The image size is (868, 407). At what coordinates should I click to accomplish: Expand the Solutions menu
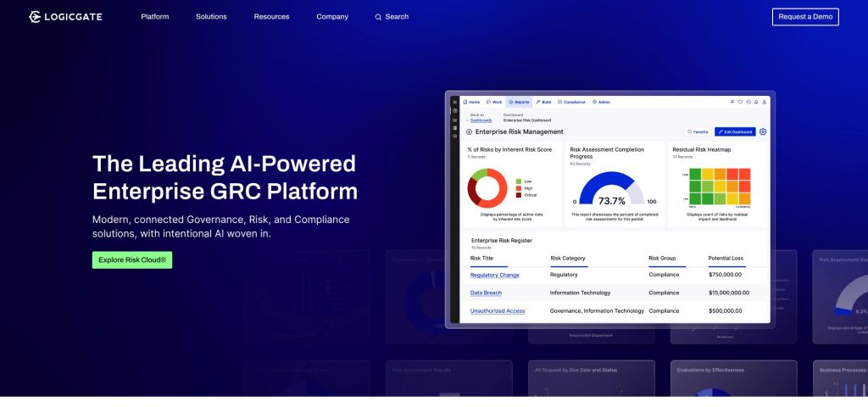click(211, 17)
